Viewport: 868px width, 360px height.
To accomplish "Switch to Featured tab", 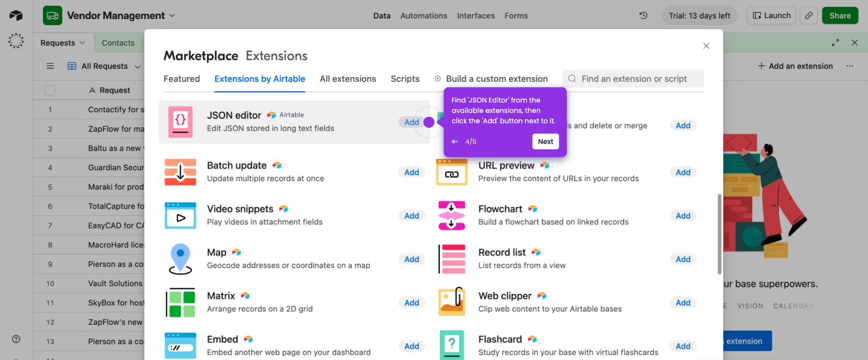I will coord(182,79).
